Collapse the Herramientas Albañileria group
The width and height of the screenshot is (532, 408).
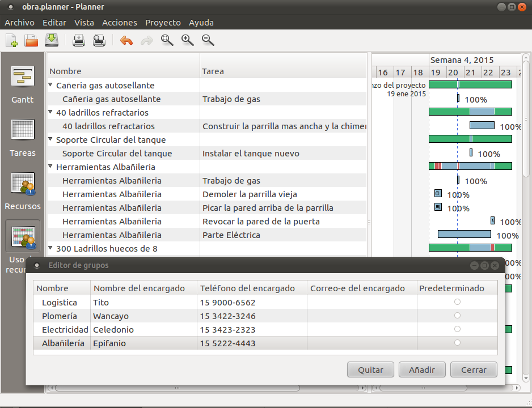click(50, 167)
